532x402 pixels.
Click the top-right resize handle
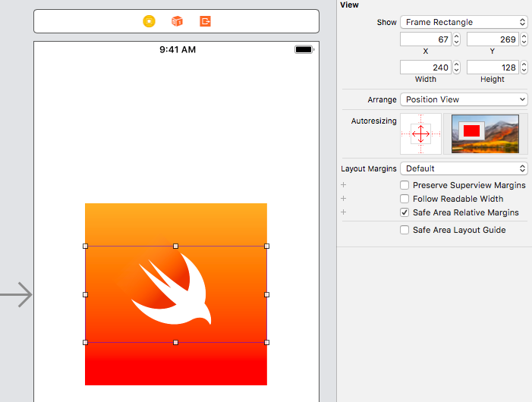tap(266, 246)
